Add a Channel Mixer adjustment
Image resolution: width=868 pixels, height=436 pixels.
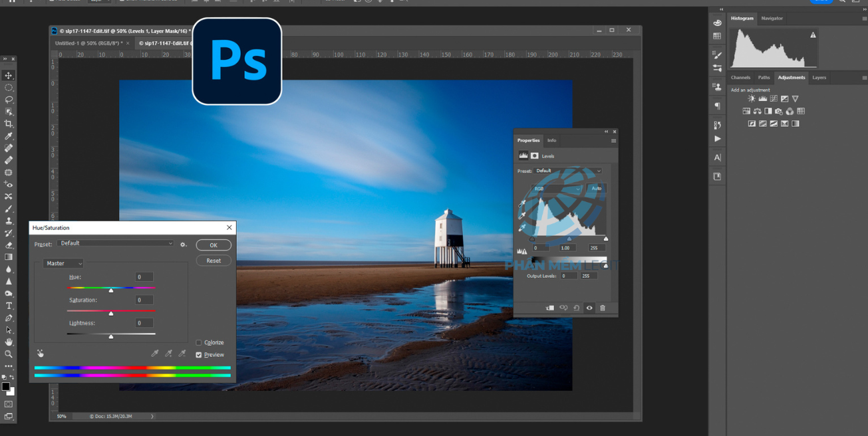click(790, 111)
